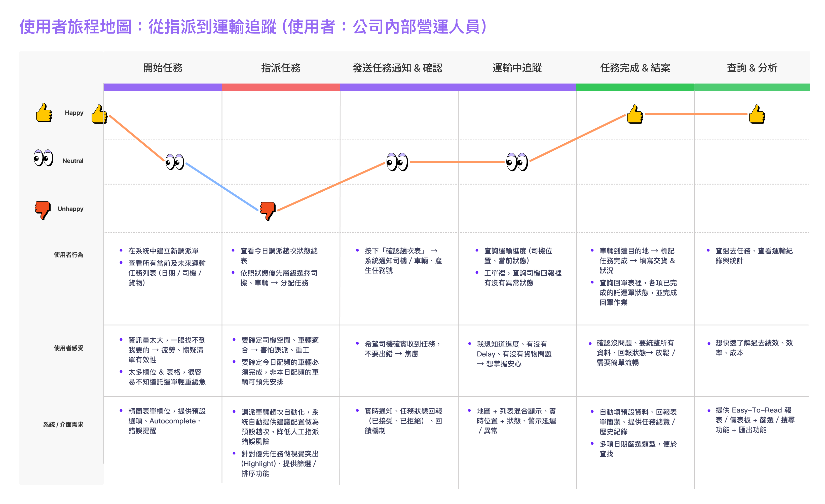Click the green color bar under 任務完成 & 結案
825x504 pixels.
(x=635, y=87)
